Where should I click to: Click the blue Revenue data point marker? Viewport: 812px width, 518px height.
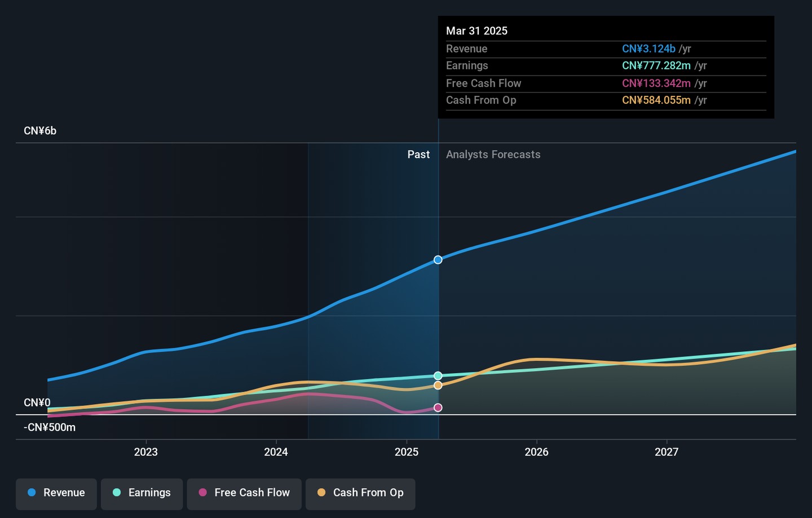[x=438, y=260]
